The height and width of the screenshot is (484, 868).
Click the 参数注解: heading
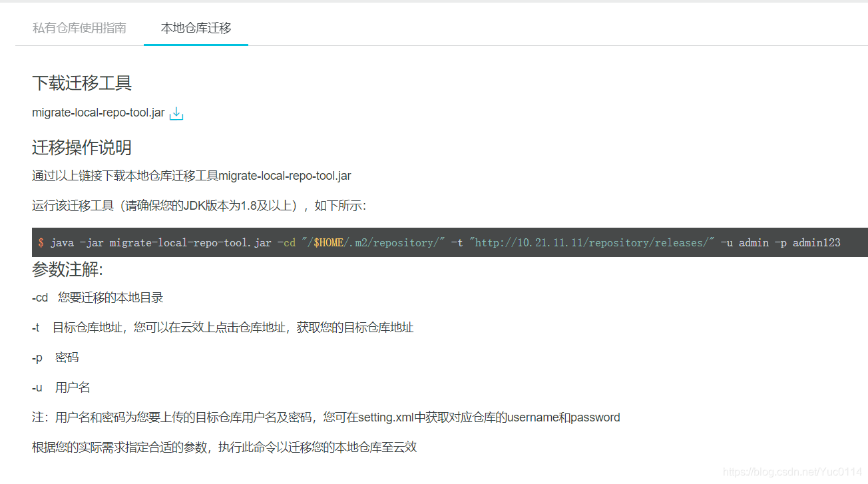pos(68,270)
